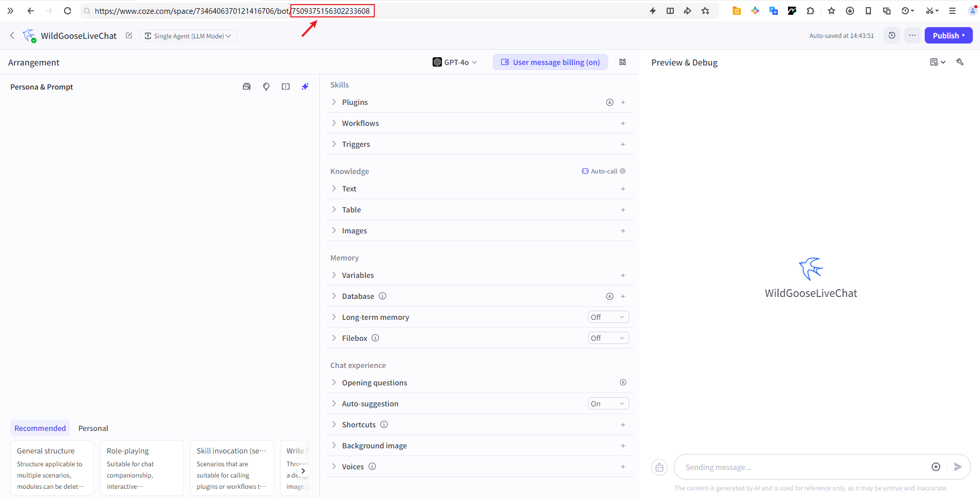Click the clear chat history broom icon
The image size is (980, 498).
[x=659, y=467]
